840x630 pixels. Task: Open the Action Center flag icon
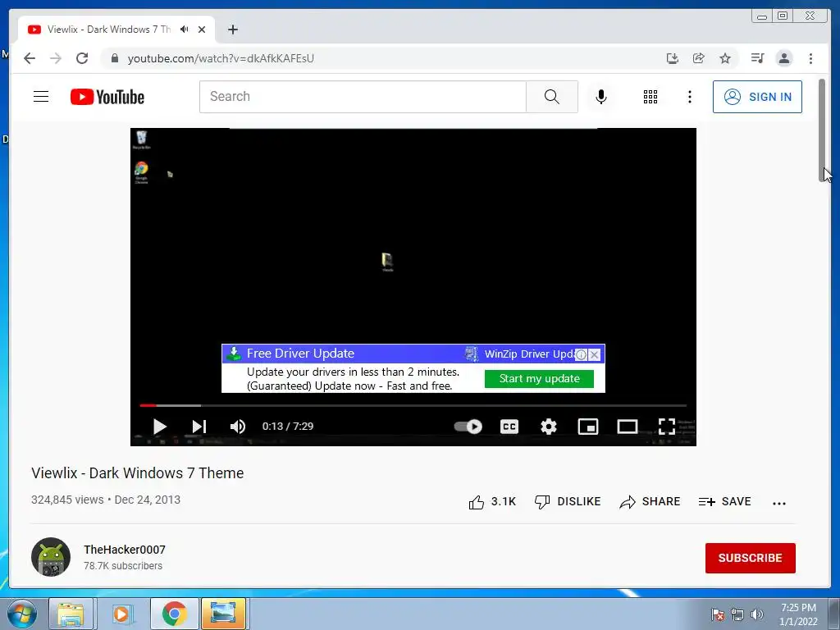click(718, 614)
